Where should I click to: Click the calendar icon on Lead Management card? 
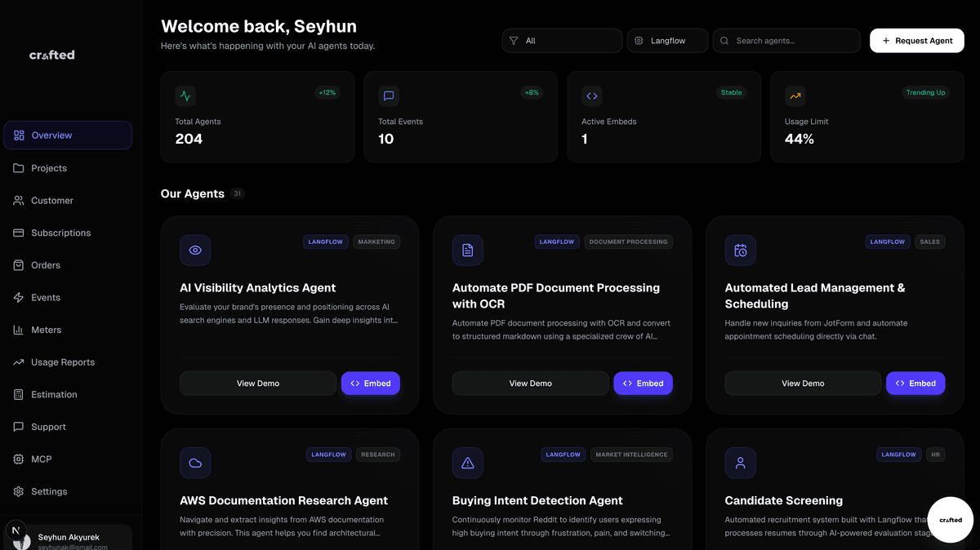point(740,251)
